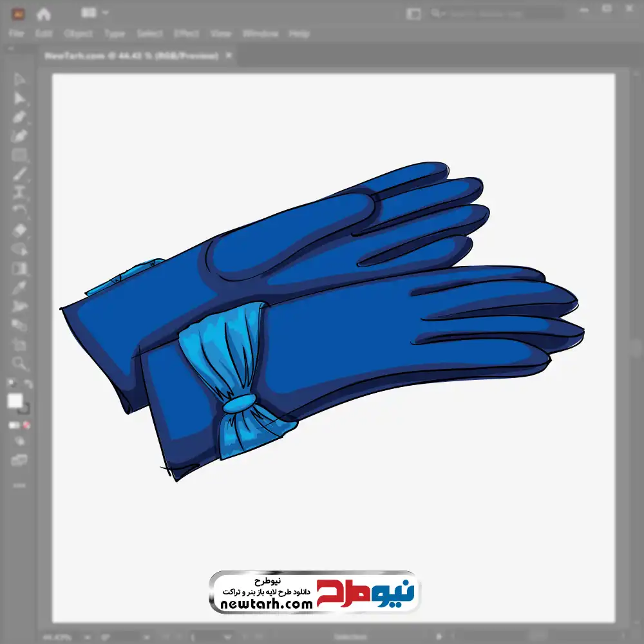Select the Direct Selection tool

(20, 98)
